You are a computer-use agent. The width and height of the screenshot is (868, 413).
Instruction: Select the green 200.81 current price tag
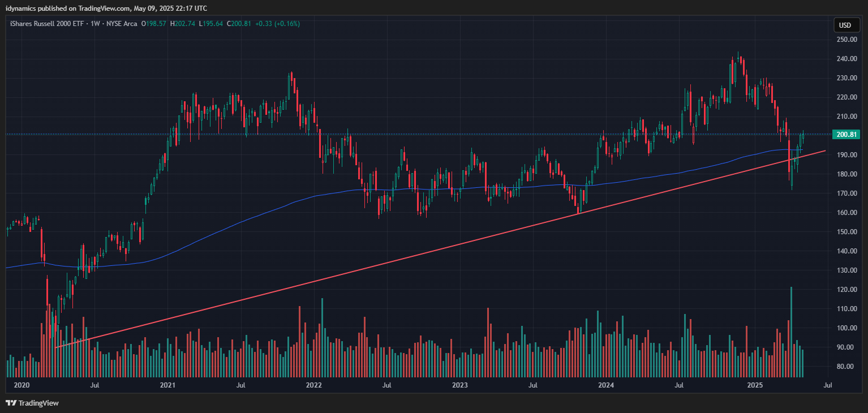pyautogui.click(x=845, y=134)
